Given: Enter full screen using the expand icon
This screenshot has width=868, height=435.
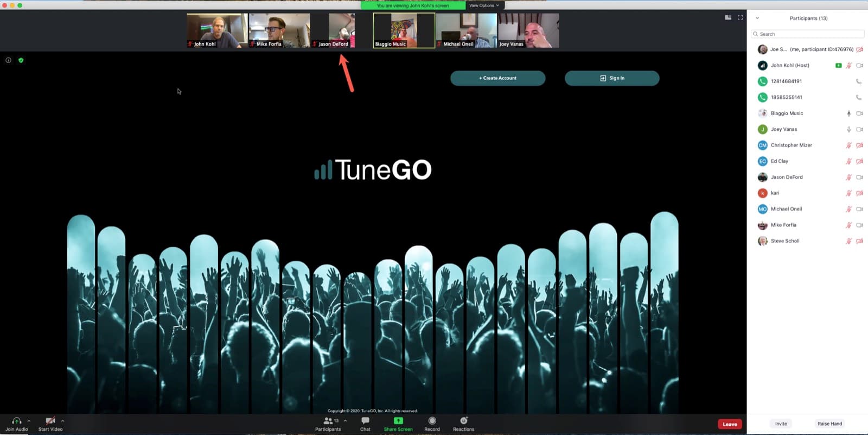Looking at the screenshot, I should (x=740, y=17).
